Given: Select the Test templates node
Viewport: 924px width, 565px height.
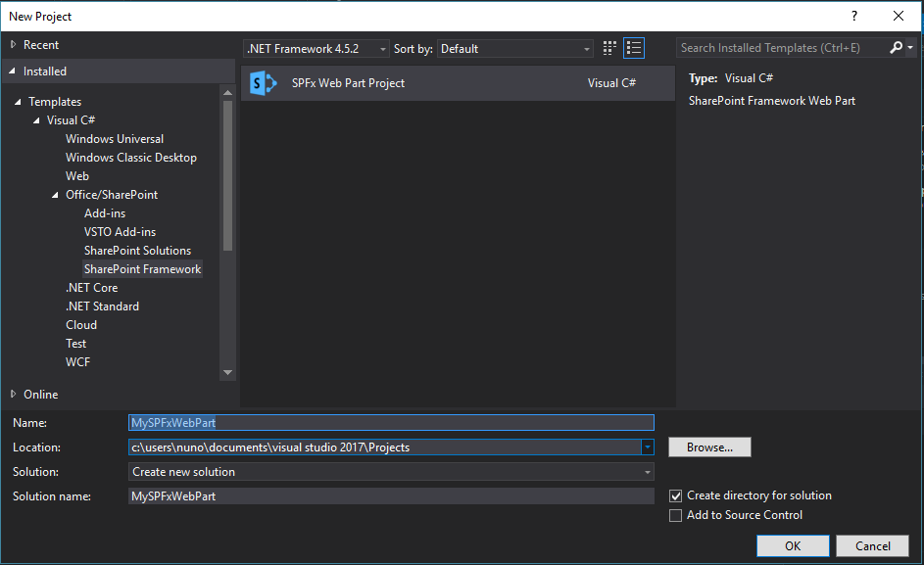Looking at the screenshot, I should pyautogui.click(x=76, y=344).
